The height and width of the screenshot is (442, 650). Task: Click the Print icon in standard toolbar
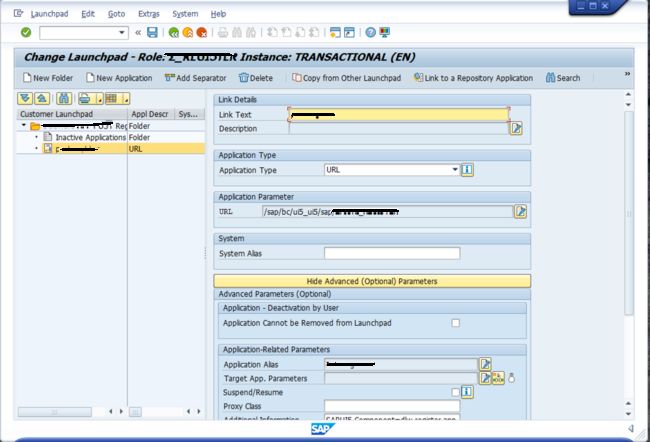223,32
